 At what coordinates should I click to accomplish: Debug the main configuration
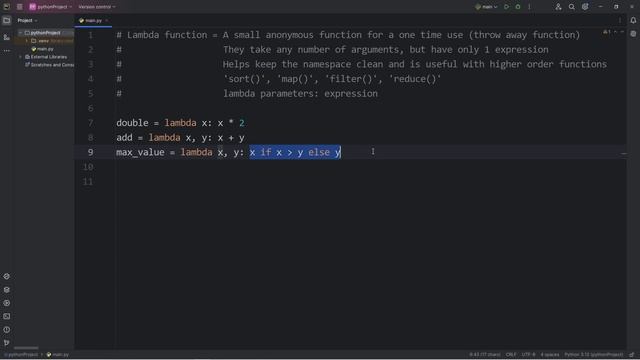(518, 7)
